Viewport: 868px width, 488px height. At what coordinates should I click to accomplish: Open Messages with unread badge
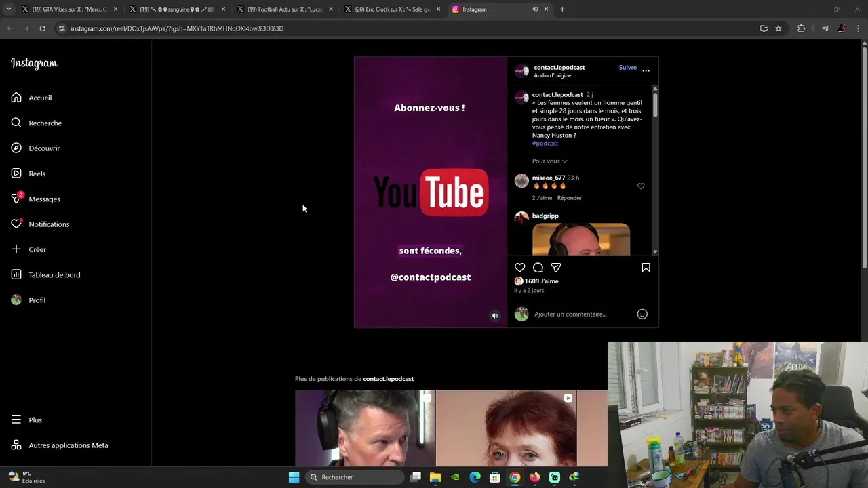(35, 199)
